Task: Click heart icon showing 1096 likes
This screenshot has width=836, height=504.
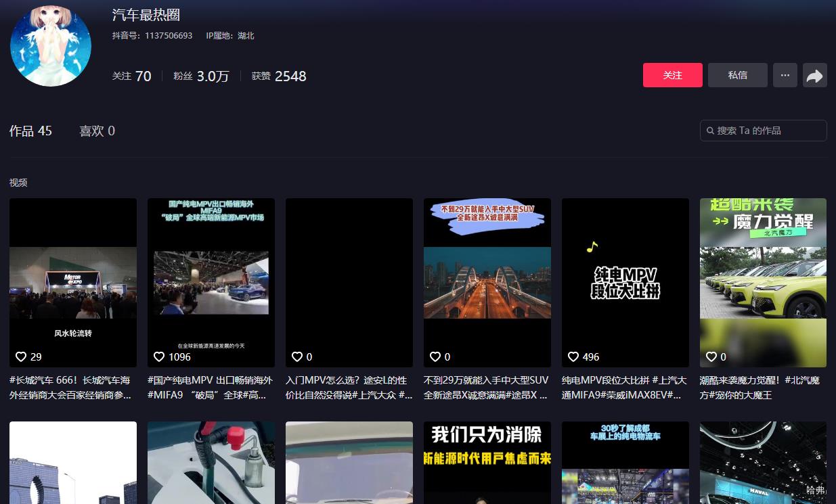Action: pyautogui.click(x=159, y=357)
